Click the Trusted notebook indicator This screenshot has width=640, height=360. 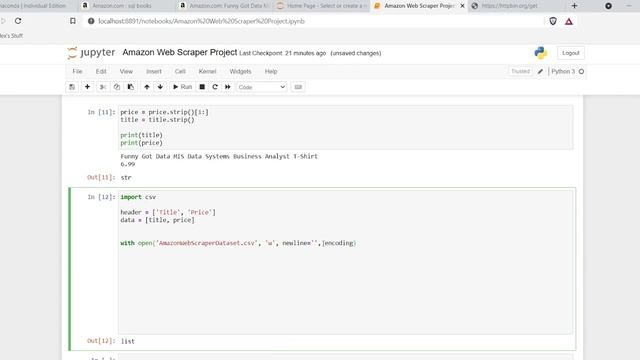click(520, 71)
